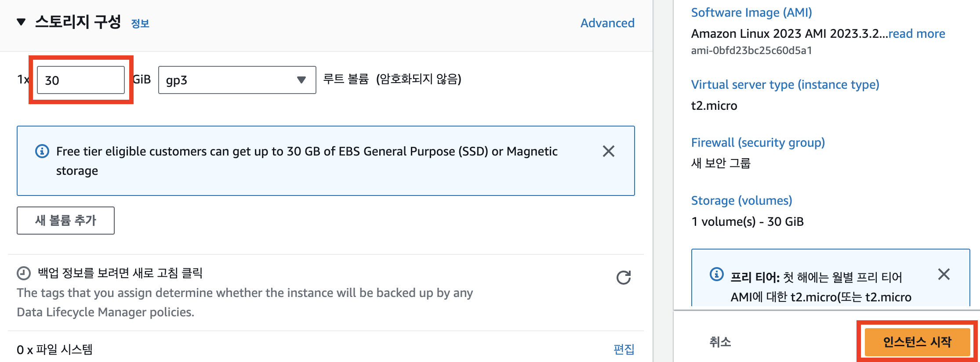Click read more on AMI description
The width and height of the screenshot is (980, 362).
tap(917, 33)
